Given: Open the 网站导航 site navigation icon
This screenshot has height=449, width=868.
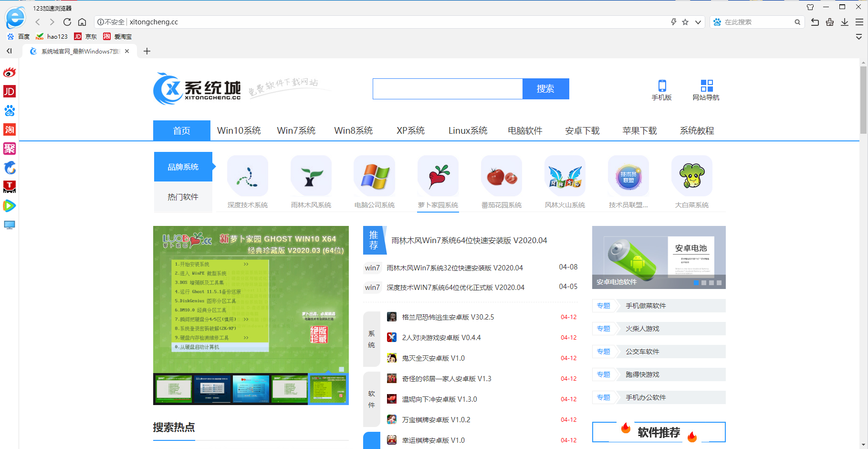Looking at the screenshot, I should [x=706, y=90].
